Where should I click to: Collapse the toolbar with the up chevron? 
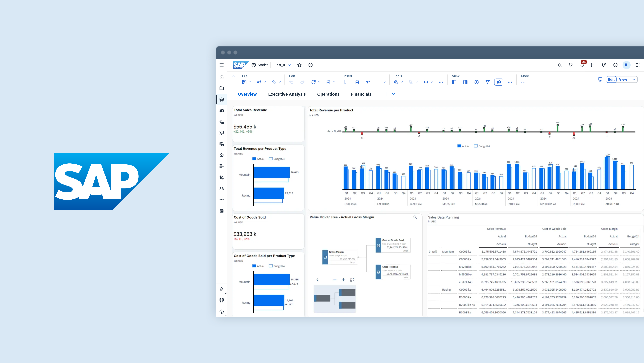coord(233,76)
